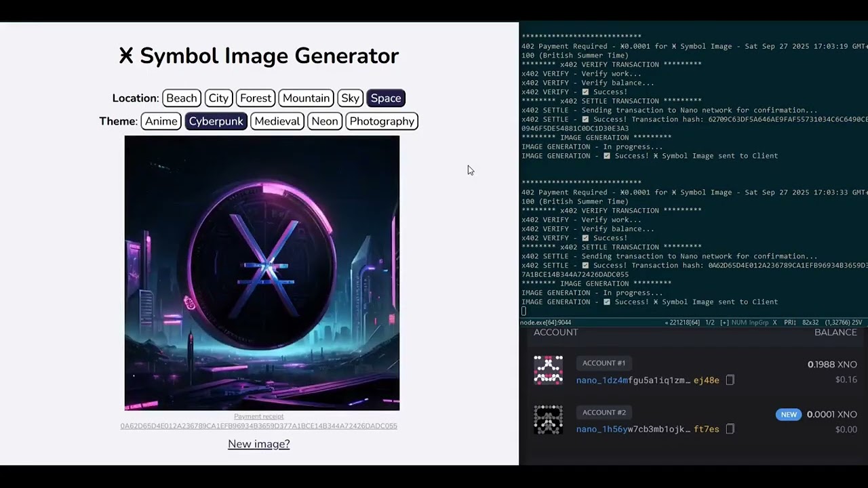Pick the Neon theme
The image size is (868, 488).
tap(325, 121)
